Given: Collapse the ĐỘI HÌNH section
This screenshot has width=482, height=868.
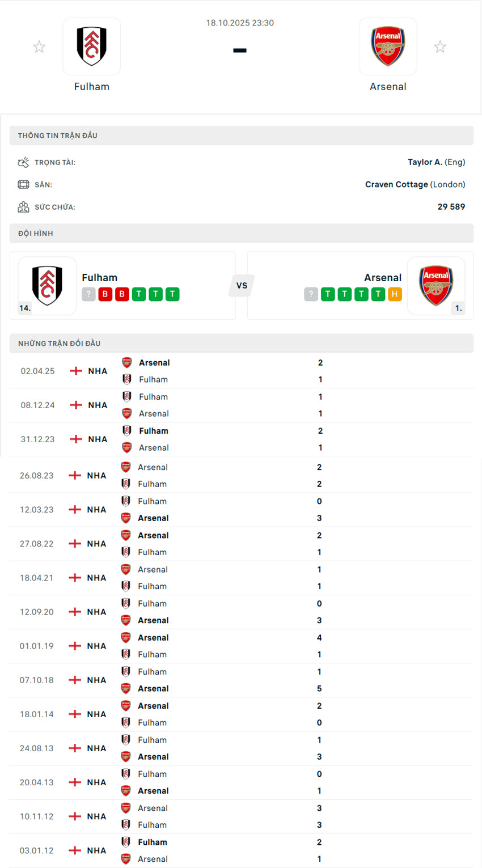Looking at the screenshot, I should (x=240, y=233).
